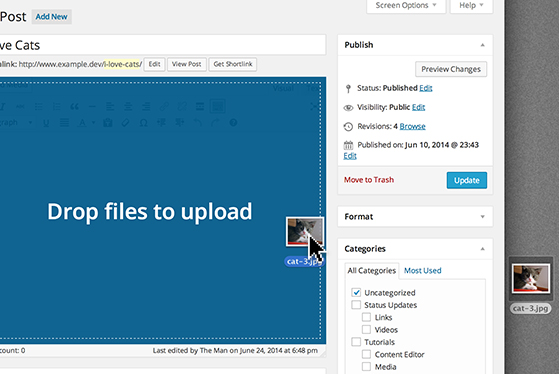Open the special character omega icon

(x=144, y=123)
